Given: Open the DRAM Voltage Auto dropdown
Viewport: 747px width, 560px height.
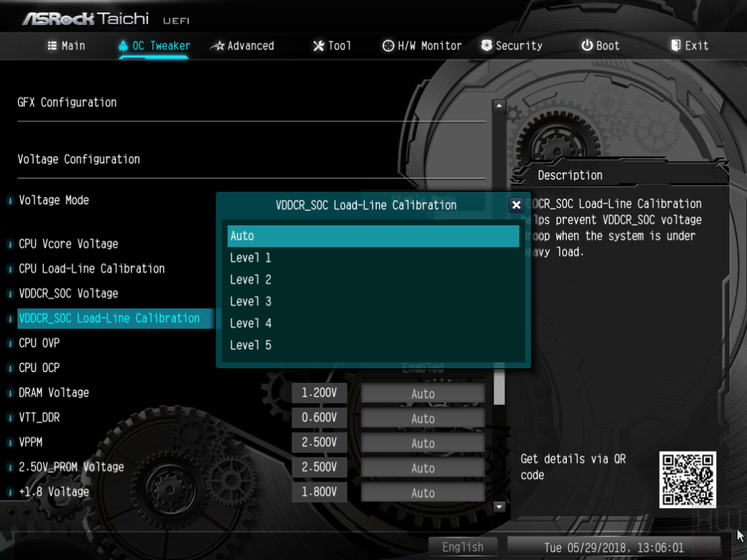Looking at the screenshot, I should click(423, 394).
